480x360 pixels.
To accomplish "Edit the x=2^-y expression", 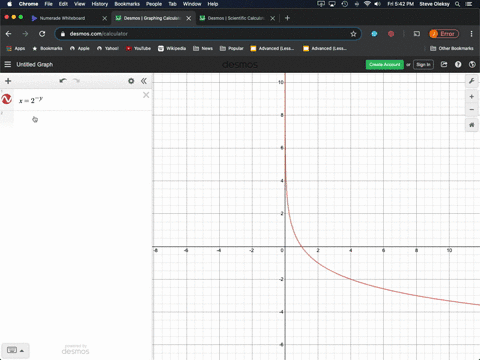I will click(x=31, y=100).
